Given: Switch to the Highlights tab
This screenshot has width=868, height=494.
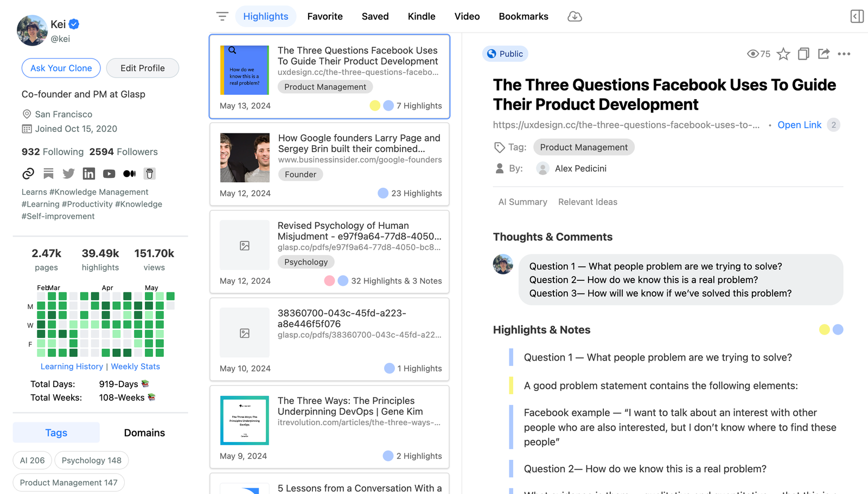Looking at the screenshot, I should [265, 16].
